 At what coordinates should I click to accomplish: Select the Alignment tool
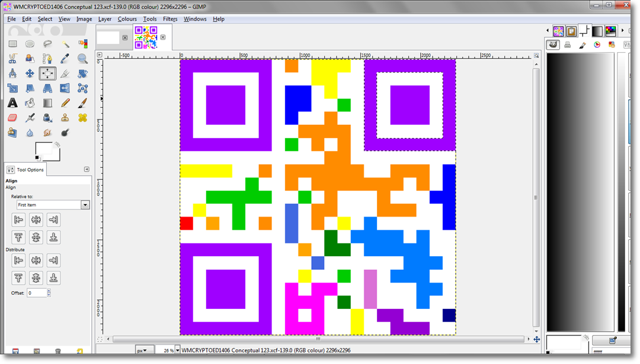47,73
